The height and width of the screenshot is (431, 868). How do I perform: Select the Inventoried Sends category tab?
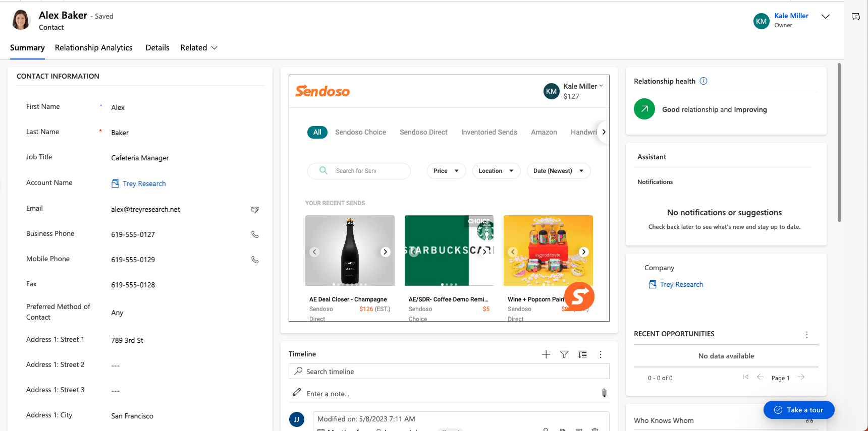pyautogui.click(x=489, y=132)
